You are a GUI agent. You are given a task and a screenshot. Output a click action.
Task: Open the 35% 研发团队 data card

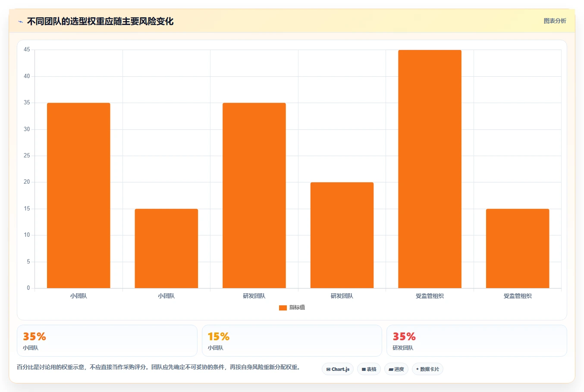coord(477,341)
